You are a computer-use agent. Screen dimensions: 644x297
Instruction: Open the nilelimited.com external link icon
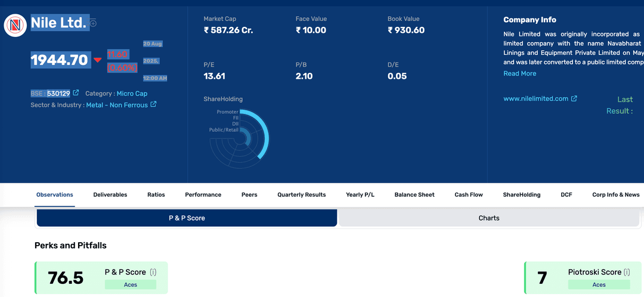574,98
